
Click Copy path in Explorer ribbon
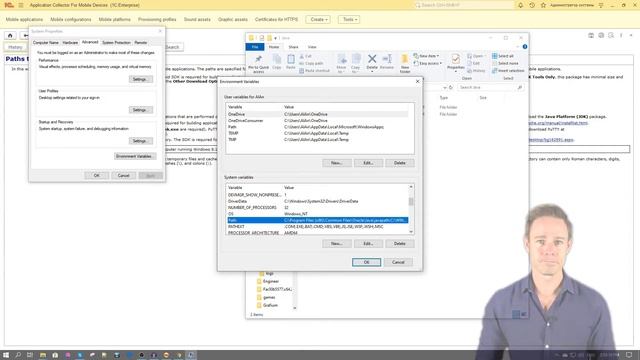point(311,63)
